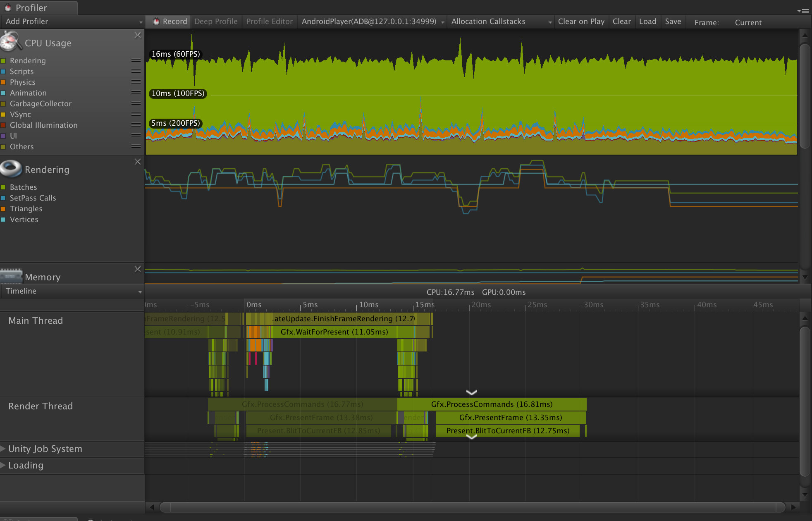812x521 pixels.
Task: Click the timeline scroll right arrow
Action: pyautogui.click(x=793, y=507)
